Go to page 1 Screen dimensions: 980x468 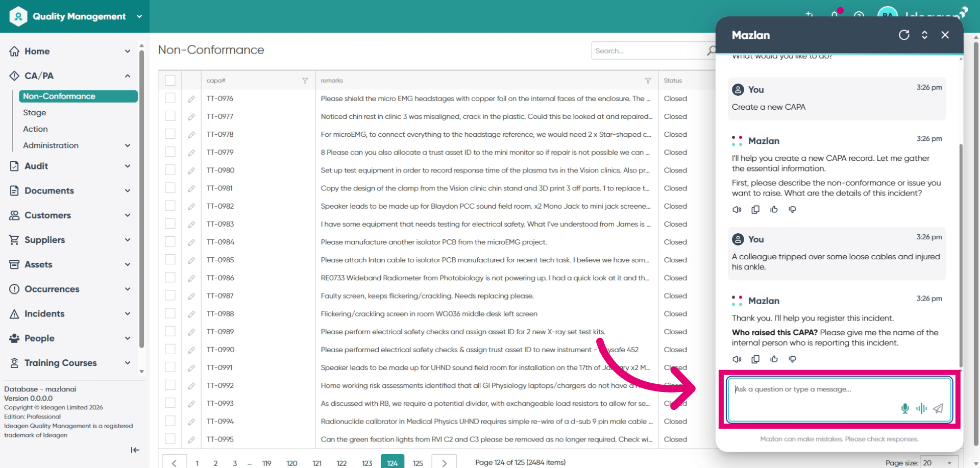click(x=197, y=463)
